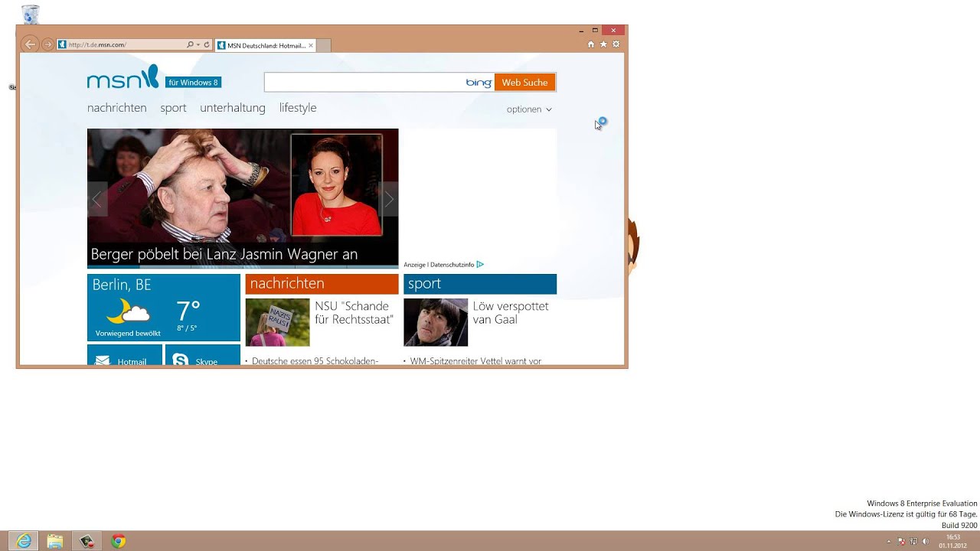Screen dimensions: 980x551
Task: Open 'WM-Spitzenreiter Vettel warnt vor' sport item
Action: 475,361
